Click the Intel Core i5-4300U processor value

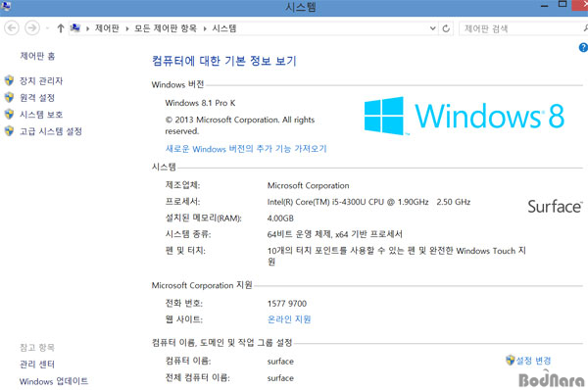tap(368, 202)
